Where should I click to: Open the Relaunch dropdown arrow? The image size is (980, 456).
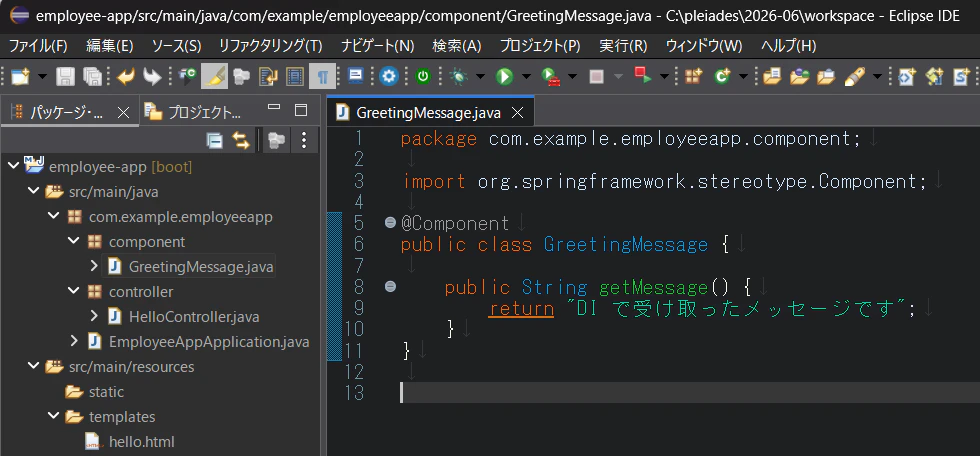pyautogui.click(x=664, y=77)
